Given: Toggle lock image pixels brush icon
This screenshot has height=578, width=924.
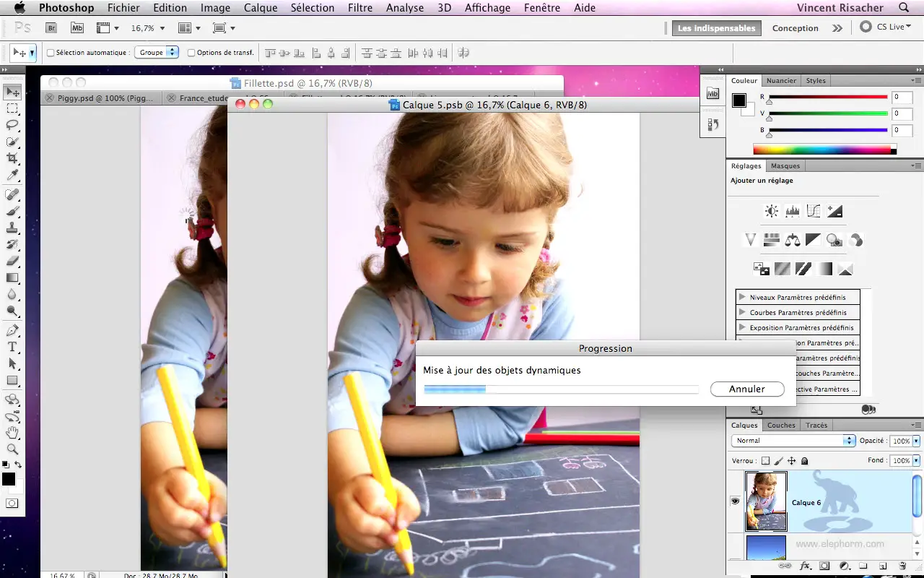Looking at the screenshot, I should [x=778, y=461].
